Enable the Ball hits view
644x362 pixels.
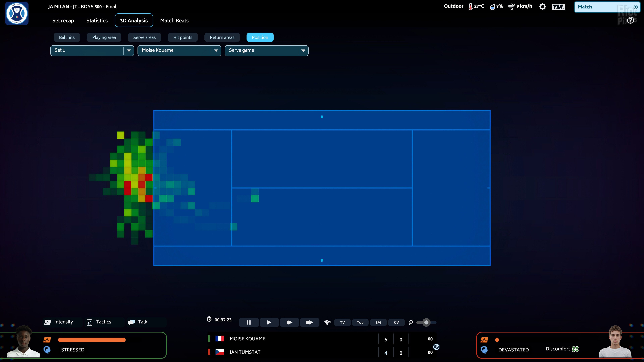click(x=67, y=37)
